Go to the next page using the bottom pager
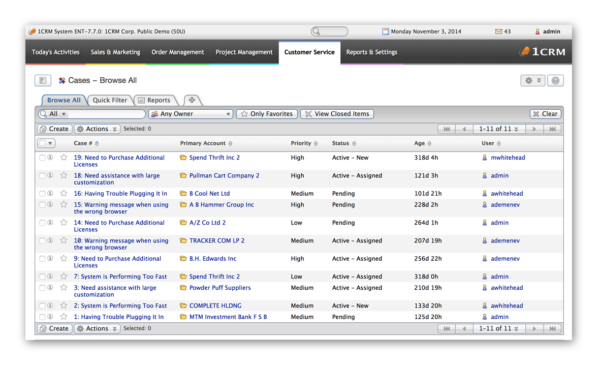Image resolution: width=600 pixels, height=366 pixels. click(534, 328)
